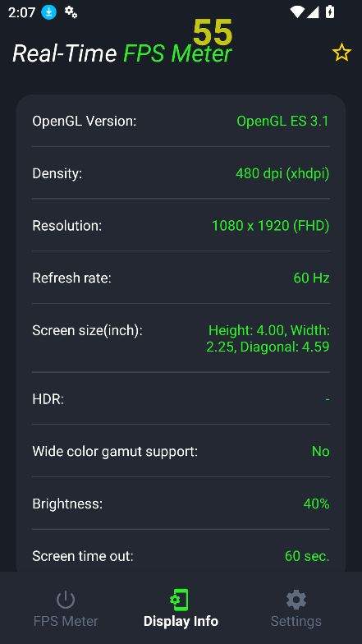
Task: Tap the Resolution 1080 x 1920 value
Action: point(271,225)
